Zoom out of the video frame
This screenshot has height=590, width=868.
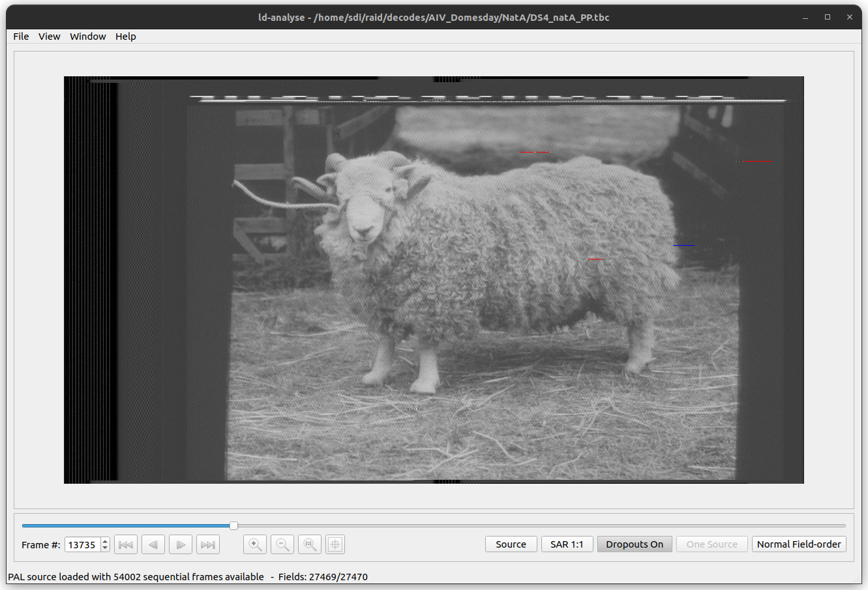(x=282, y=544)
